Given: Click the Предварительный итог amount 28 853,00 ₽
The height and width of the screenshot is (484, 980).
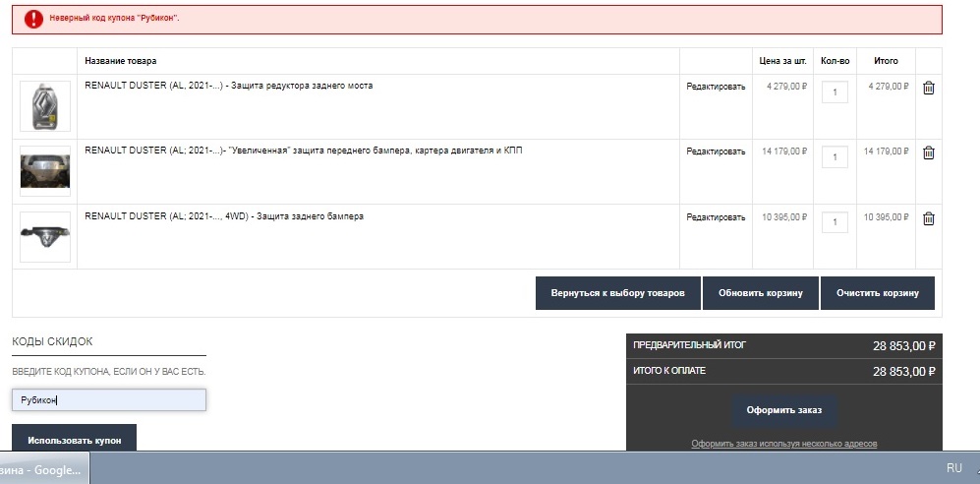Looking at the screenshot, I should point(903,346).
